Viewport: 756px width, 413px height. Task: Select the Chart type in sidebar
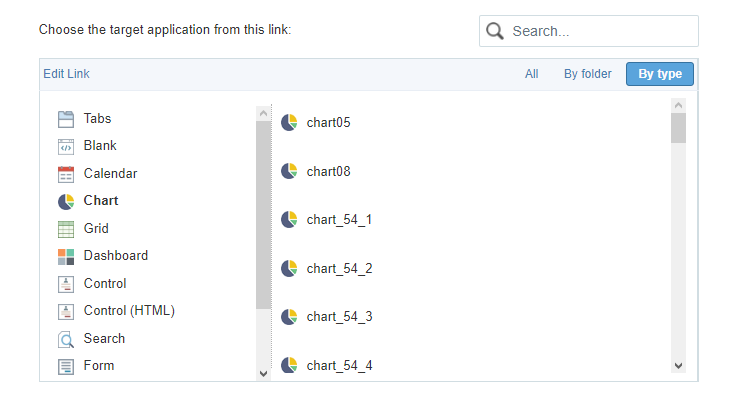tap(101, 201)
